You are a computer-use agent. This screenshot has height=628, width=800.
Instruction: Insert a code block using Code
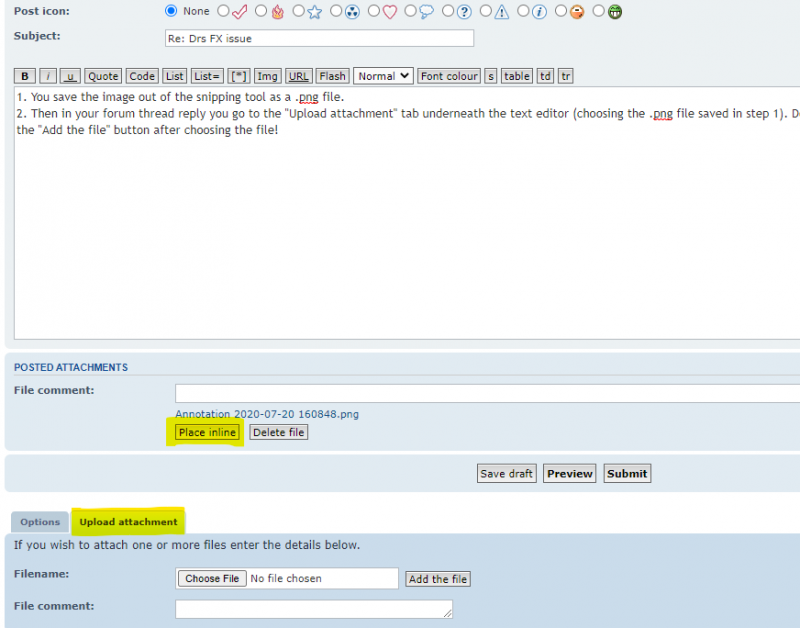(141, 75)
